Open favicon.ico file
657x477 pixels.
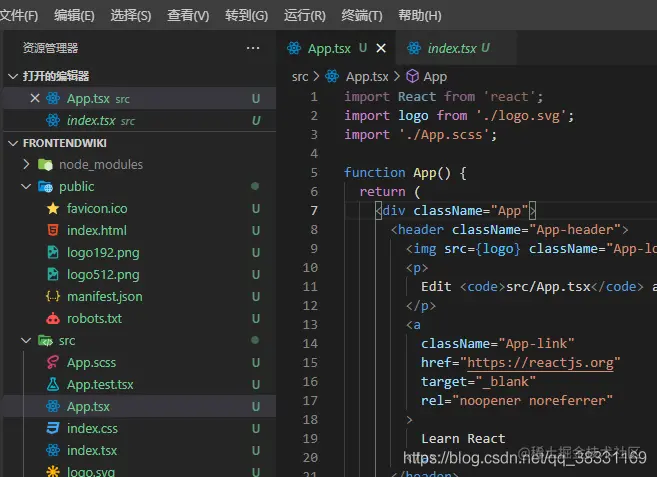(x=97, y=208)
